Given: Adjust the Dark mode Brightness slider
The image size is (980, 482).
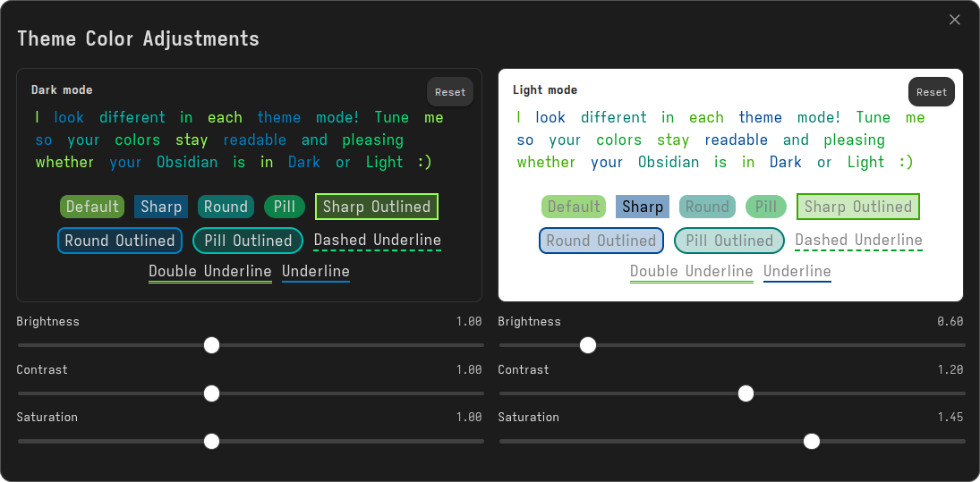Looking at the screenshot, I should [251, 345].
